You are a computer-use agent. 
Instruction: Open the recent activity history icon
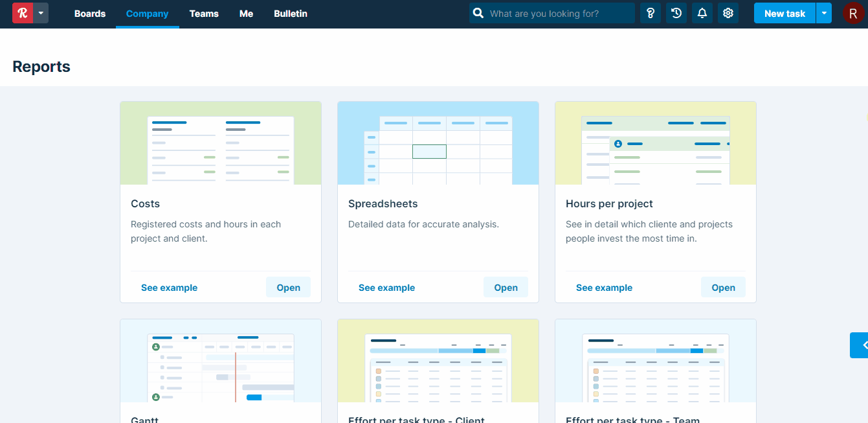tap(676, 13)
